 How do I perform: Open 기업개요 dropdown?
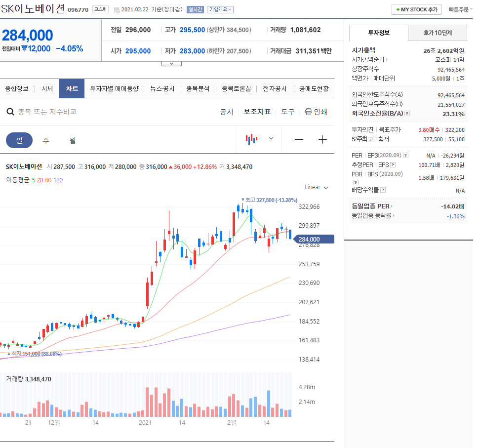pos(220,9)
